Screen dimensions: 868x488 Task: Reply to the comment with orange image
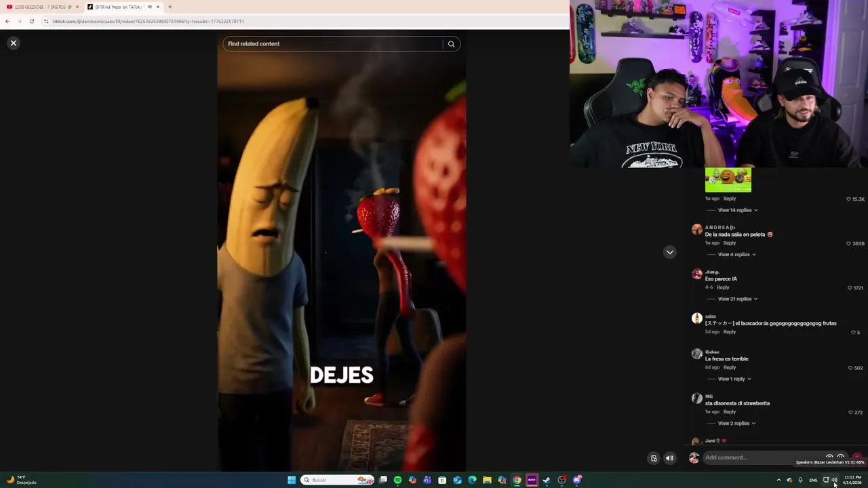(730, 199)
